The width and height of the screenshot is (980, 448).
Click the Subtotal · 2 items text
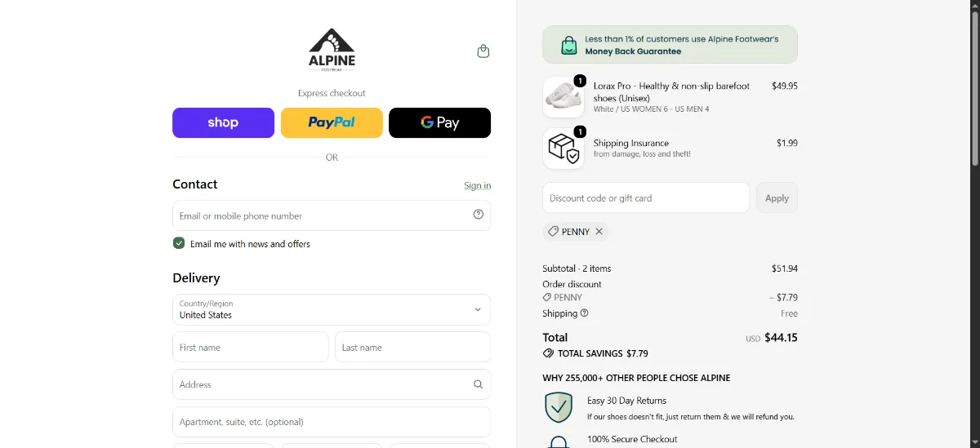pos(577,268)
